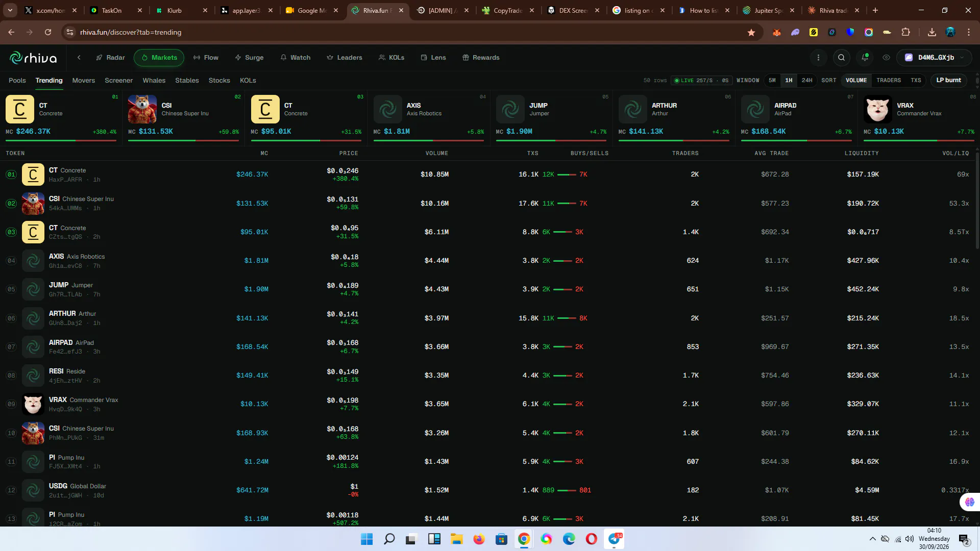Select the 5M window
980x551 pixels.
click(772, 81)
